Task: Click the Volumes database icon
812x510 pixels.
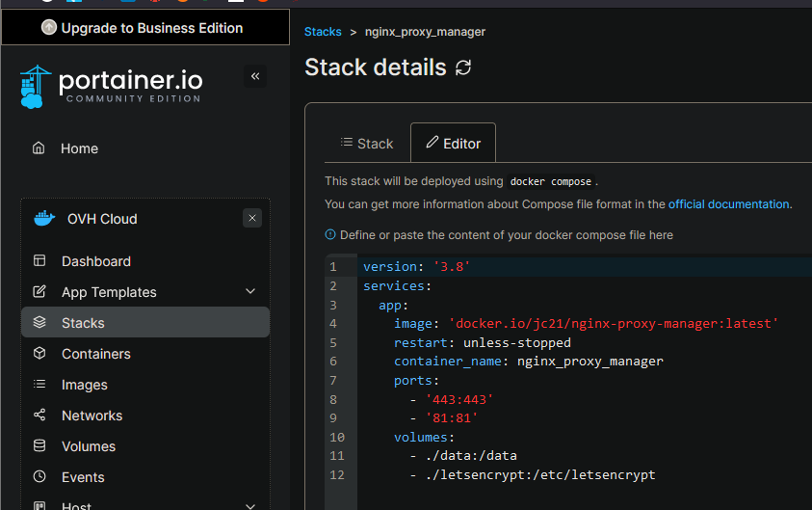Action: pos(39,446)
